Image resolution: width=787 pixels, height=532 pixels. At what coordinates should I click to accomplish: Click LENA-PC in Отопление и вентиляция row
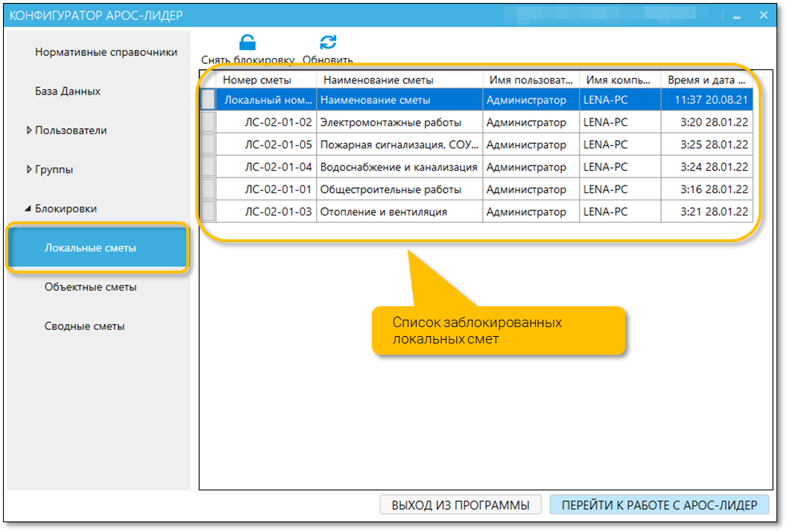[620, 212]
